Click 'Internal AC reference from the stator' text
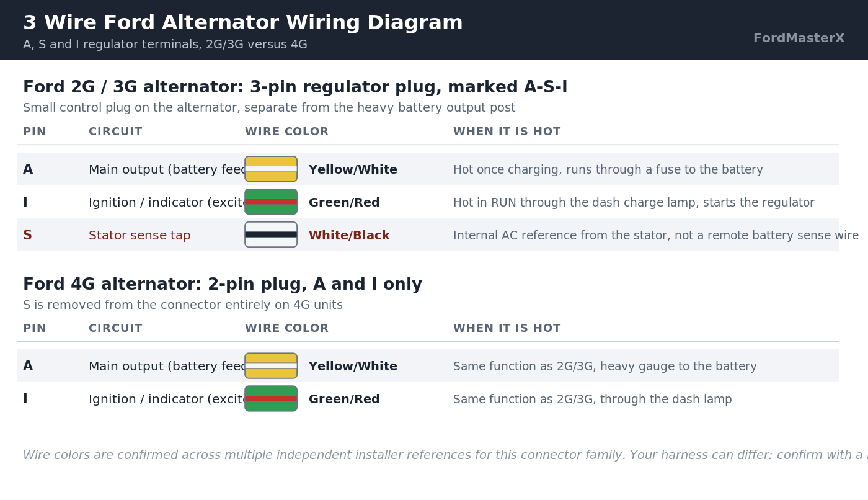Viewport: 868px width, 500px height. point(656,236)
